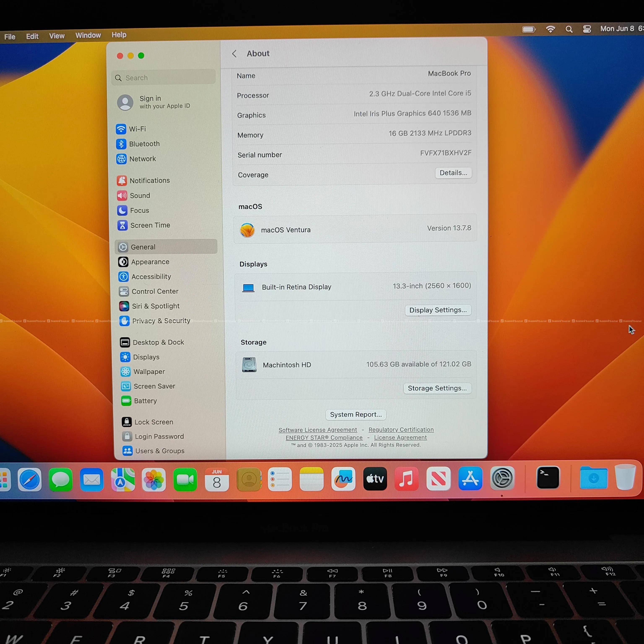Image resolution: width=644 pixels, height=644 pixels.
Task: Open the File menu
Action: (10, 37)
